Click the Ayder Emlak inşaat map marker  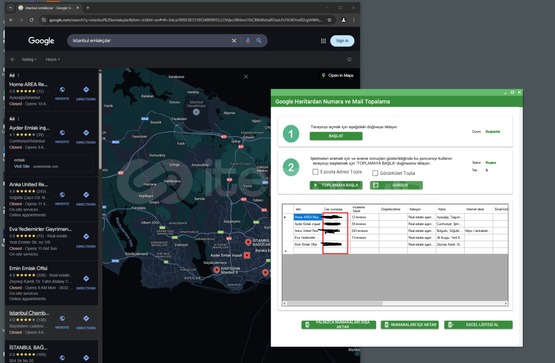click(247, 255)
